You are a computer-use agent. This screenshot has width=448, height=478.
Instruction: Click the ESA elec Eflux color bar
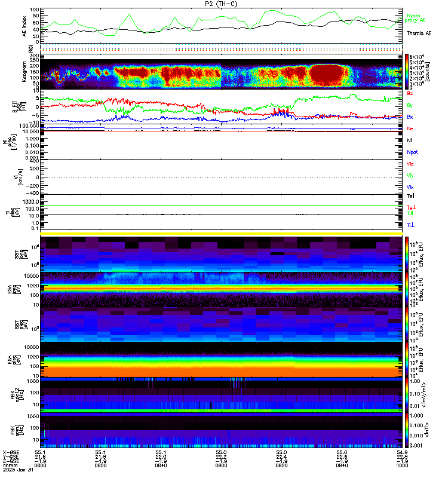pos(407,360)
